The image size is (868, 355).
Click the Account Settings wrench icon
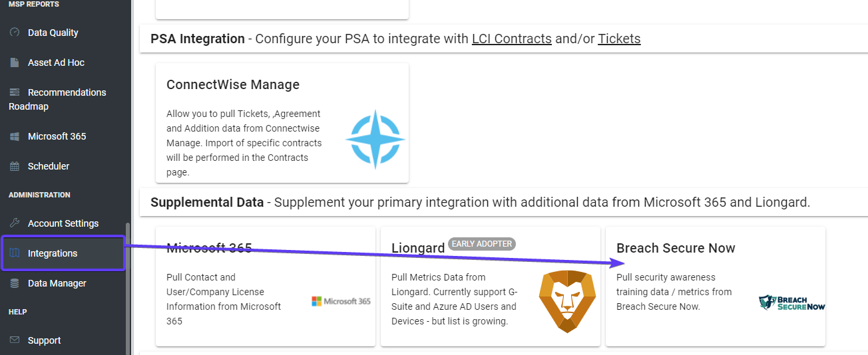[x=15, y=223]
